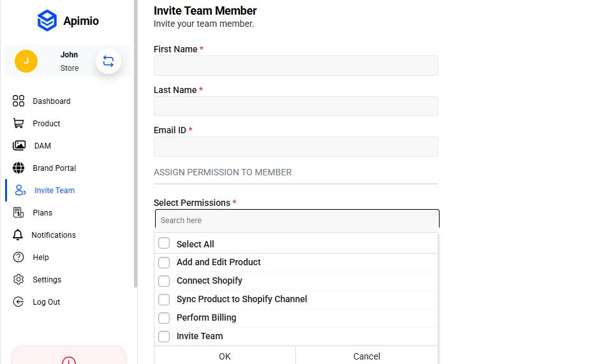The image size is (608, 364).
Task: Click the Product cart icon
Action: 19,124
